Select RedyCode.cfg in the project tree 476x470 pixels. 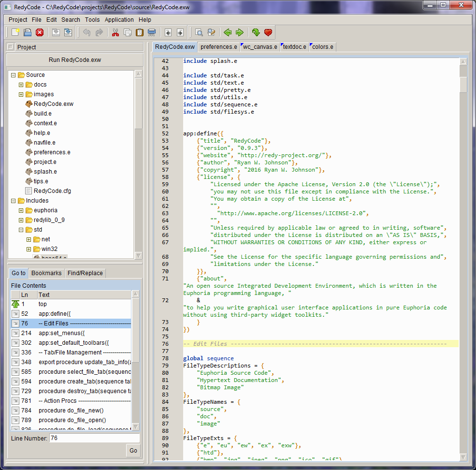pyautogui.click(x=52, y=191)
